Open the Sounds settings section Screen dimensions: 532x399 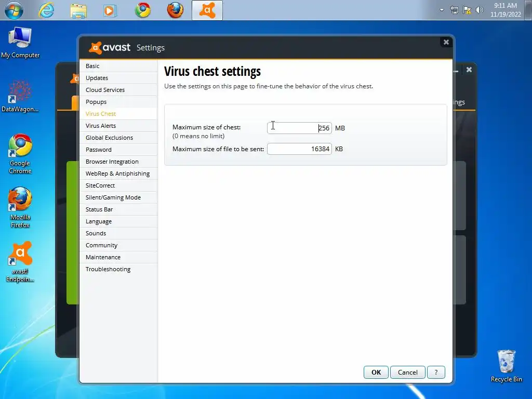coord(118,233)
